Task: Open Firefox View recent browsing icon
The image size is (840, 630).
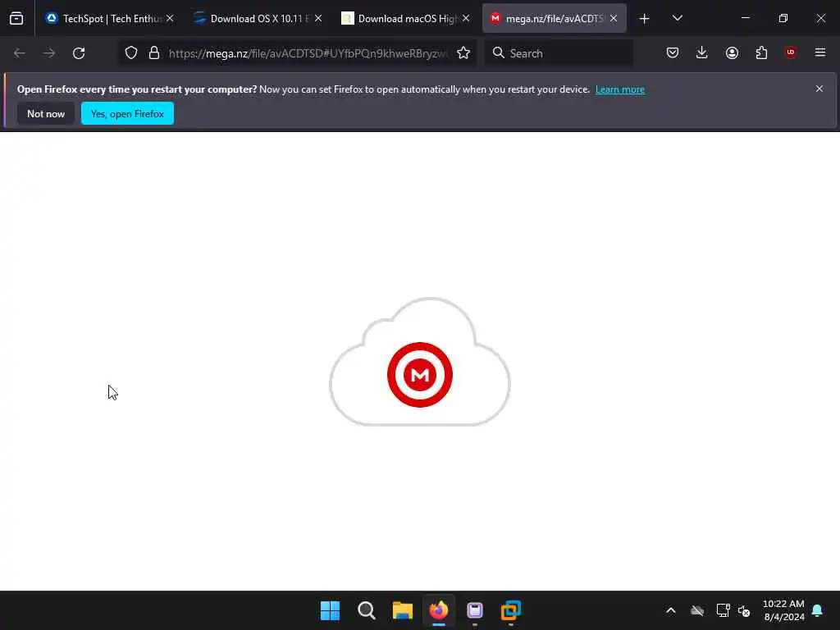Action: (16, 18)
